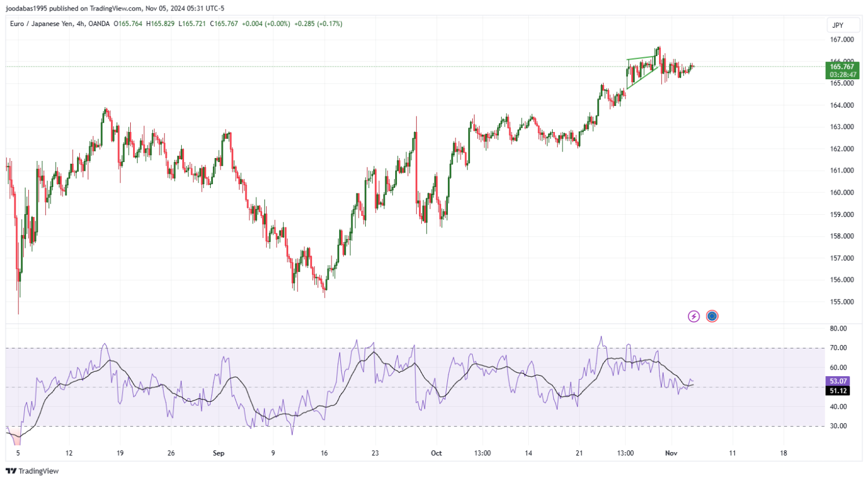Click the Nov label on the time axis
Screen dimensions: 868x481
coord(671,453)
